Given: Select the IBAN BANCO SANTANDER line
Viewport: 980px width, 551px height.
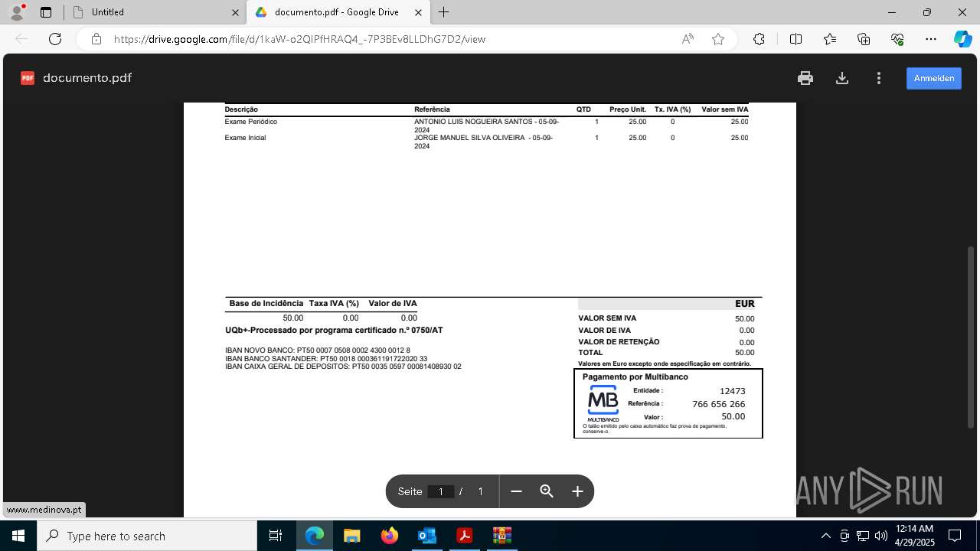Looking at the screenshot, I should coord(326,358).
